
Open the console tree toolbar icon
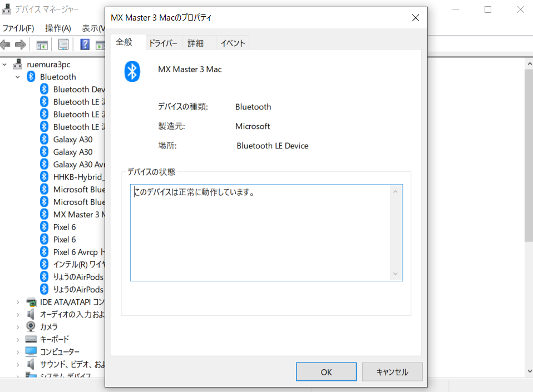click(42, 45)
